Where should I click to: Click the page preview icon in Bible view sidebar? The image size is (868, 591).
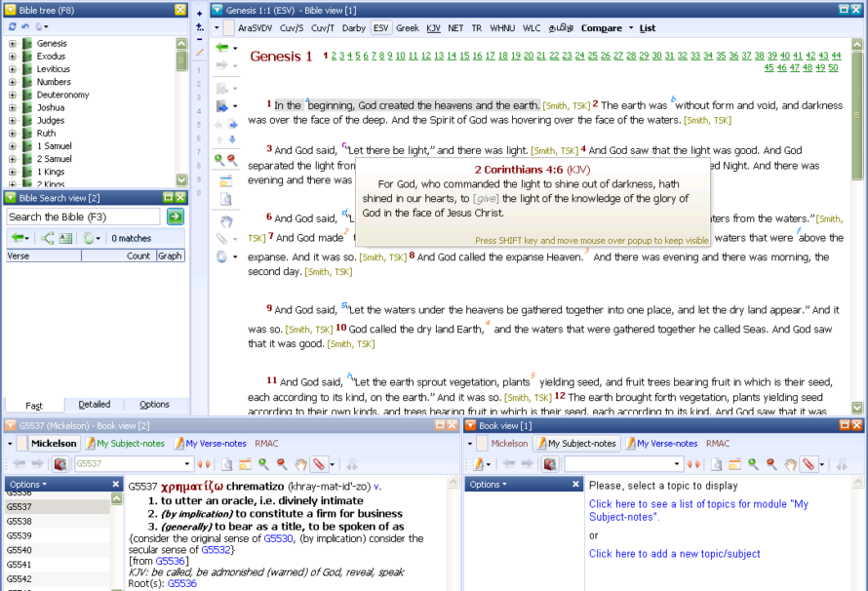(x=226, y=199)
